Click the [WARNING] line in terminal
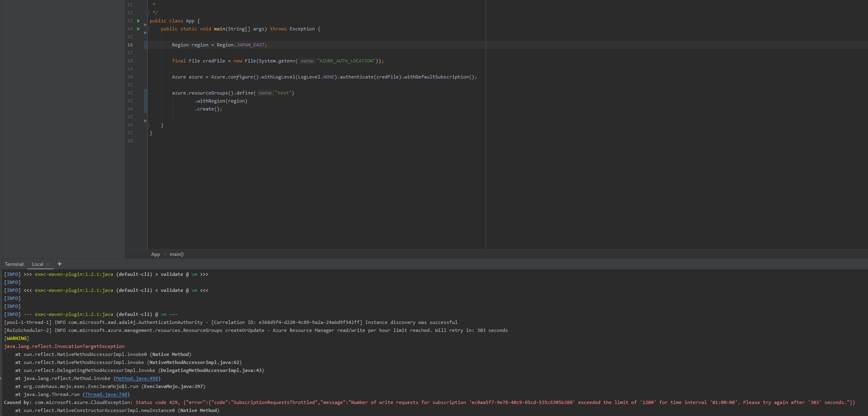This screenshot has width=868, height=416. (x=16, y=338)
